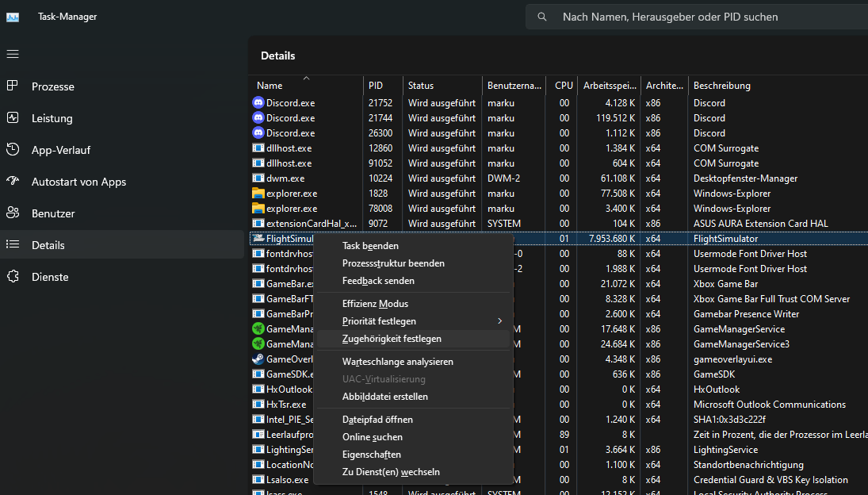
Task: Toggle Effizienz Modus for FlightSimulator
Action: (375, 304)
